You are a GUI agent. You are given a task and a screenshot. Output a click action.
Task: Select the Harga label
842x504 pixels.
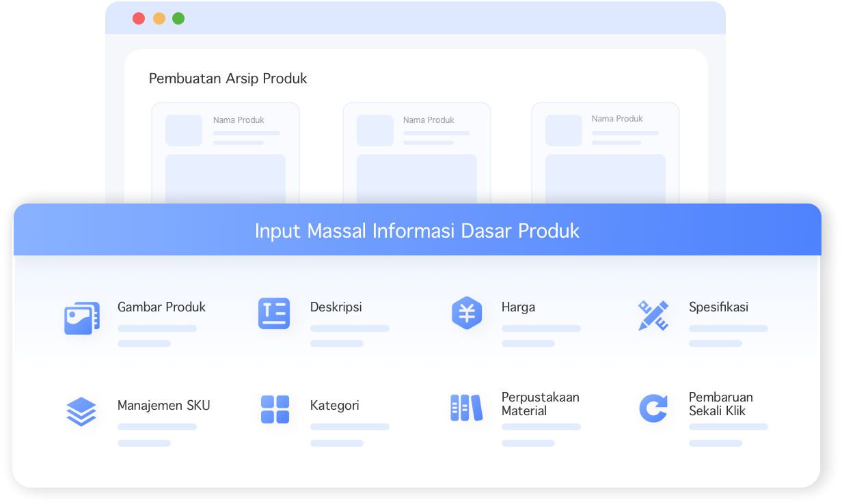click(518, 307)
